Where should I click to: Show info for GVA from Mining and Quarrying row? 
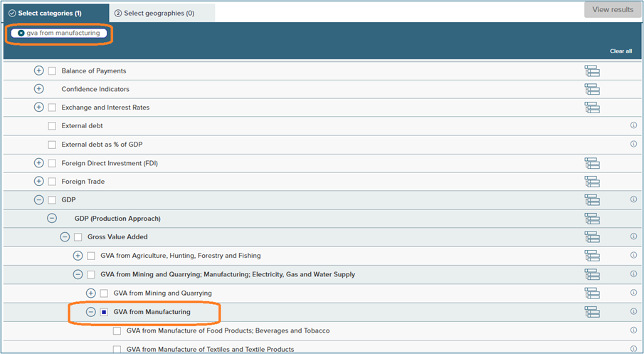[633, 293]
